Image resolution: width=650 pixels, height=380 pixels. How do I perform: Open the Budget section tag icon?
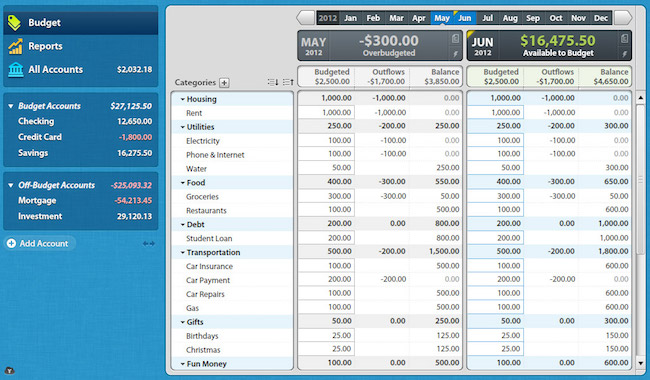click(14, 23)
